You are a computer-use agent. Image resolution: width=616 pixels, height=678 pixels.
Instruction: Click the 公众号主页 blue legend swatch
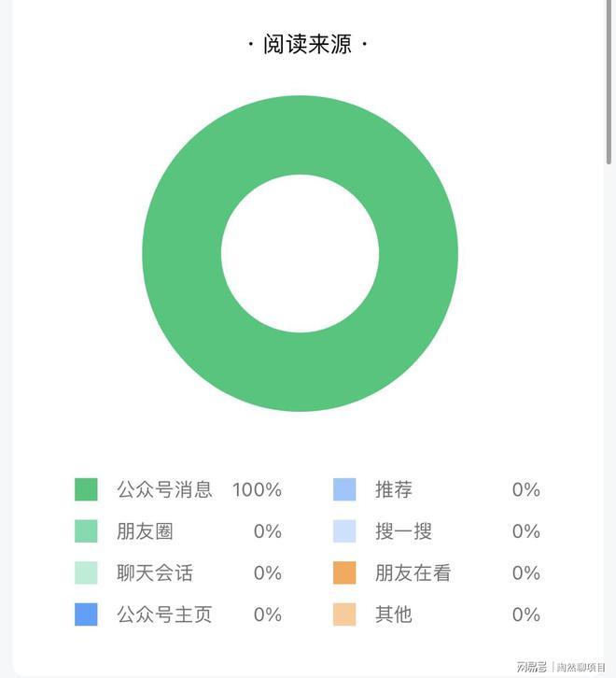tap(86, 614)
